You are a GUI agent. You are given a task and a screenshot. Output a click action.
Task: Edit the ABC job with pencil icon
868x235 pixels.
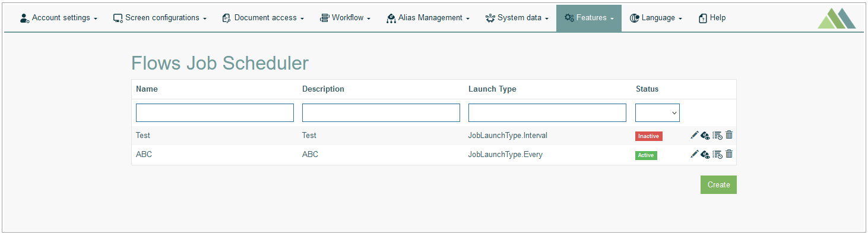coord(694,154)
